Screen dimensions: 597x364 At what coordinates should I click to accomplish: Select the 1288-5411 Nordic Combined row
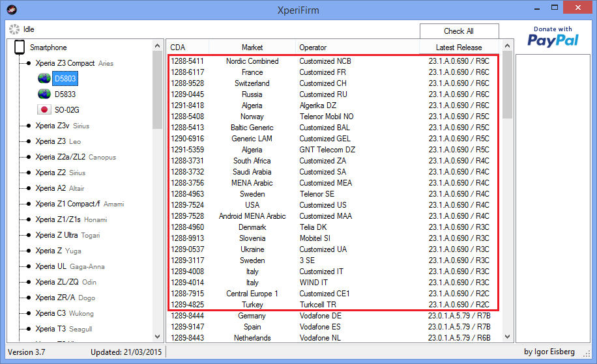[x=333, y=61]
